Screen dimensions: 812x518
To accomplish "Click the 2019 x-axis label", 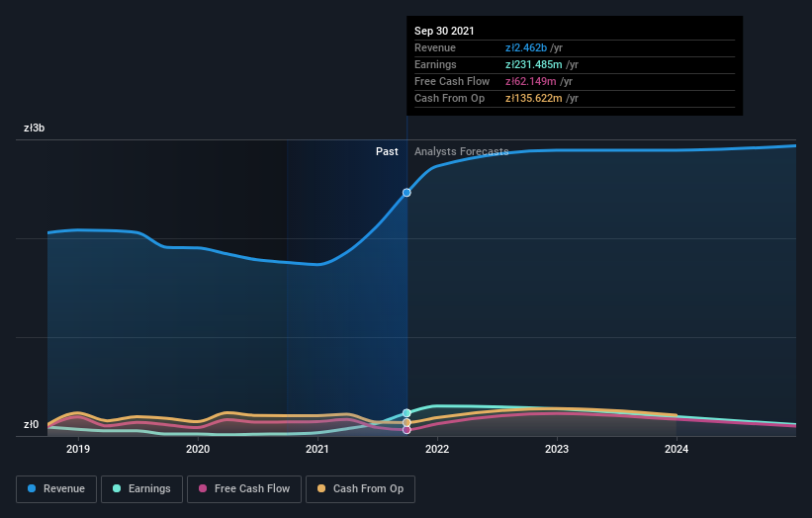I will (78, 449).
